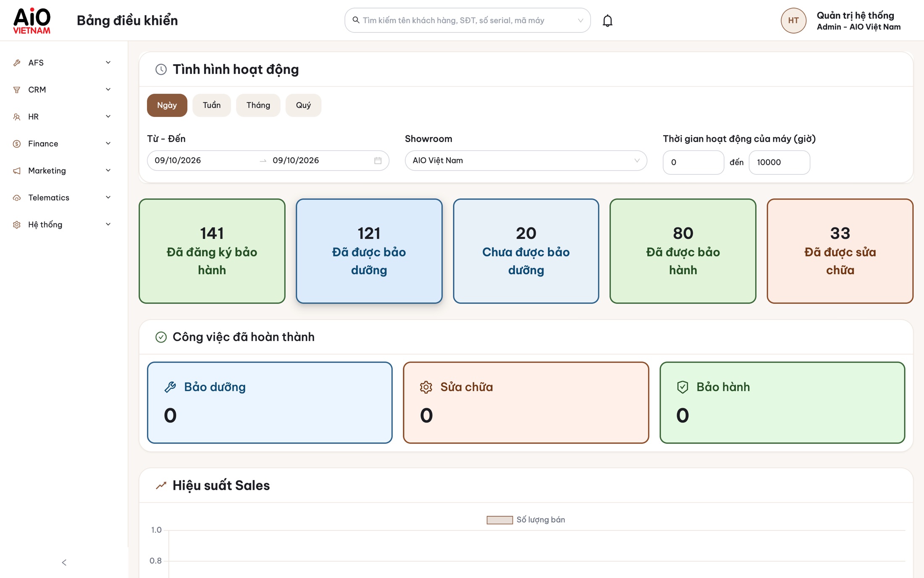Expand the Marketing menu chevron
Screen dimensions: 924x578
click(108, 171)
